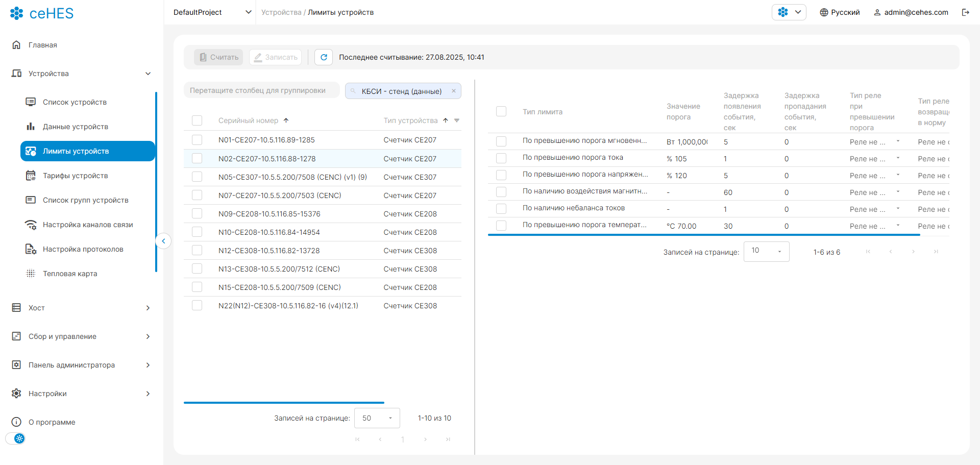Viewport: 980px width, 465px height.
Task: Open Тарифы устройств menu item
Action: coord(76,176)
